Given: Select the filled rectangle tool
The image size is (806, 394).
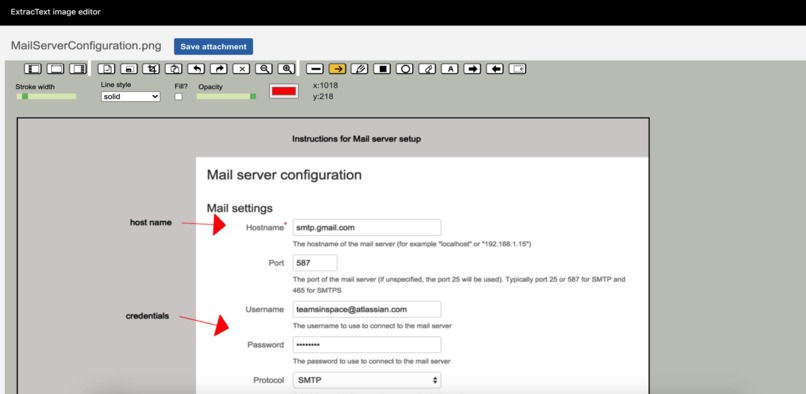Looking at the screenshot, I should pyautogui.click(x=382, y=69).
